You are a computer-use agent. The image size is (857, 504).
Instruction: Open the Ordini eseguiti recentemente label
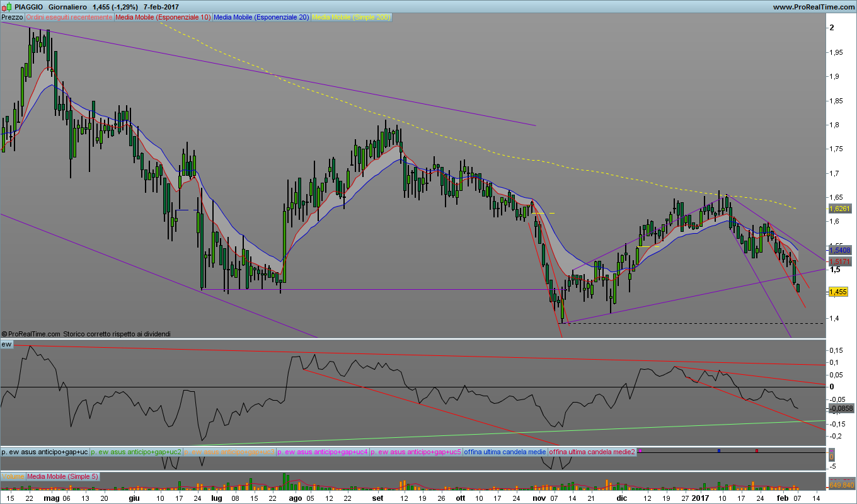point(69,18)
